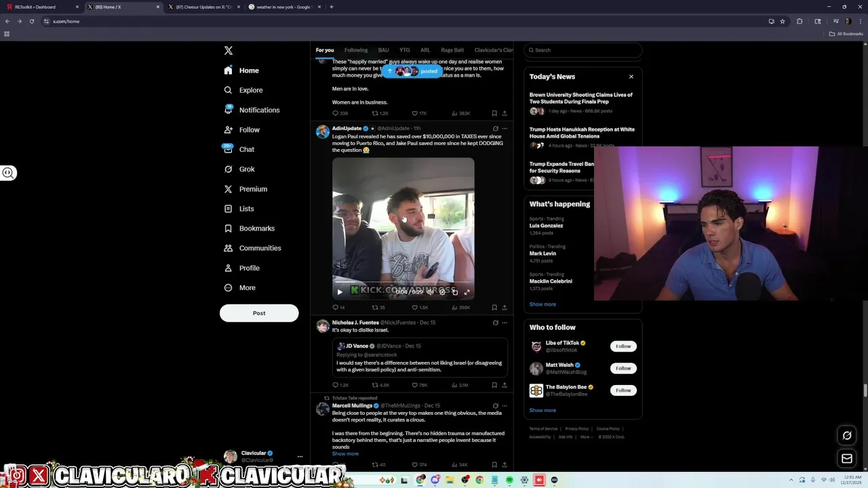868x488 pixels.
Task: Click the new posts 'posted' pill
Action: 412,71
